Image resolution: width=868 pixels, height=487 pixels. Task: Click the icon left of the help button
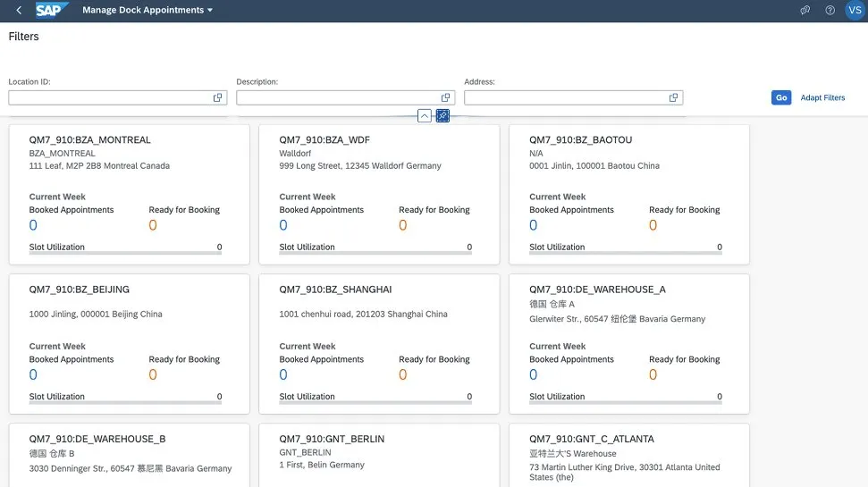point(805,10)
